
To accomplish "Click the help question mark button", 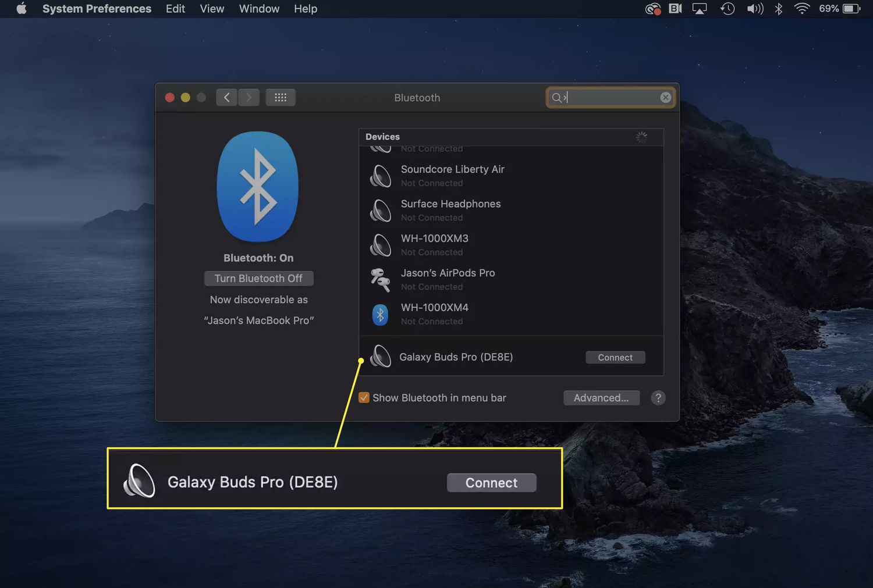I will [x=658, y=398].
